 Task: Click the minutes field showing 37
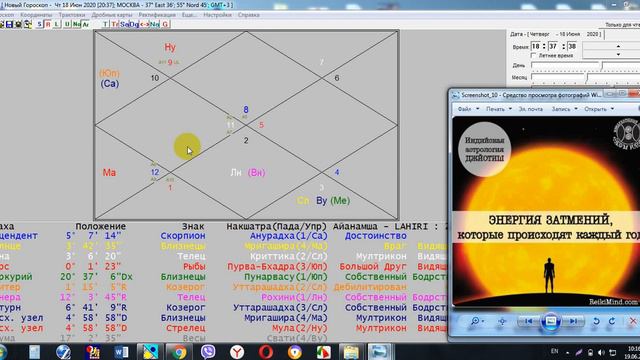point(553,46)
